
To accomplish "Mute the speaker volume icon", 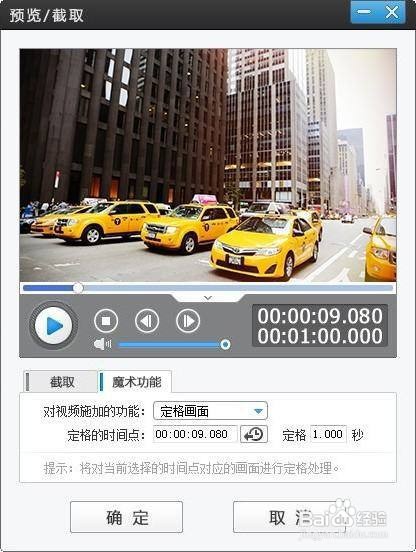I will pos(102,344).
